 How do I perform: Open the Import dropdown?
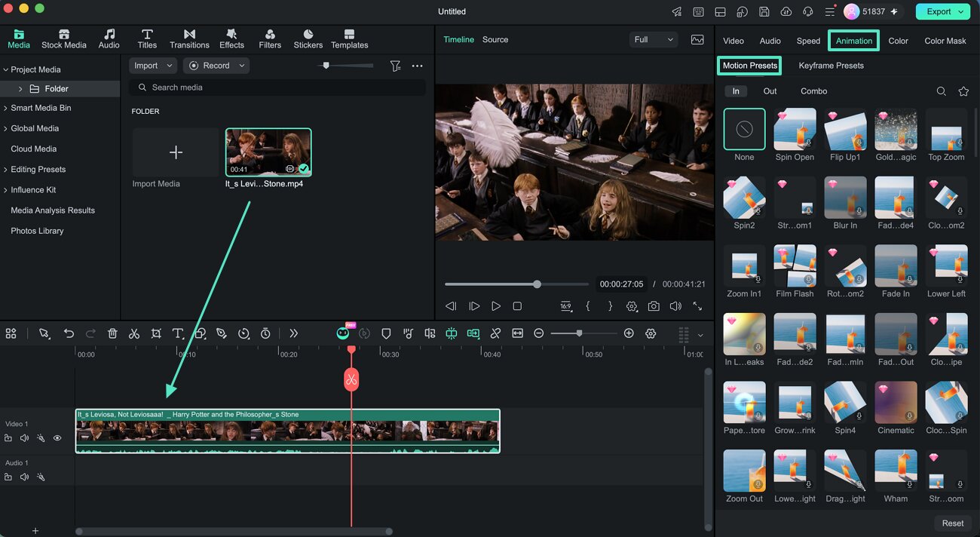click(153, 66)
